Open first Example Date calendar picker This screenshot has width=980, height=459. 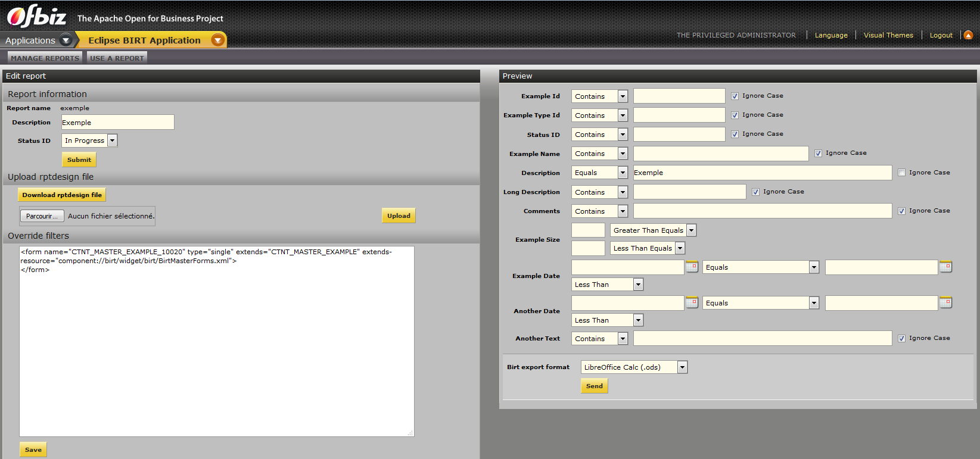click(x=692, y=267)
